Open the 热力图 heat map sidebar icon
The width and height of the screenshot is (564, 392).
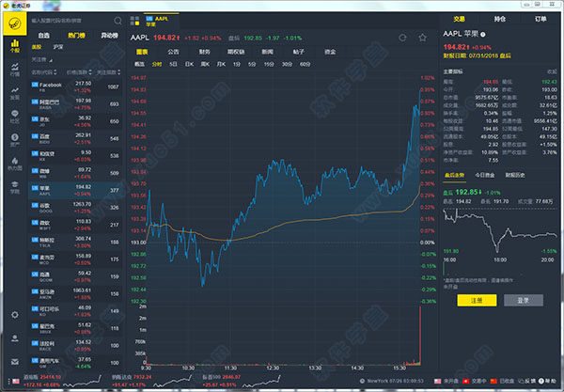[14, 164]
